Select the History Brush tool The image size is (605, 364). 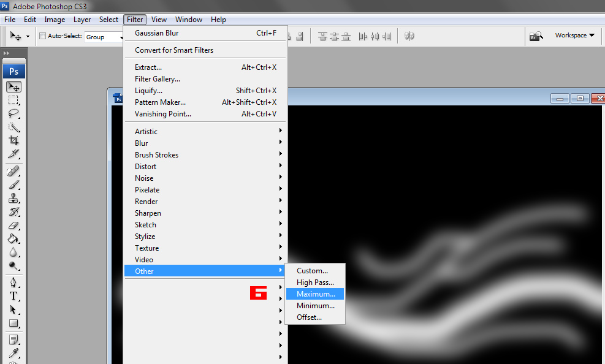[x=13, y=211]
